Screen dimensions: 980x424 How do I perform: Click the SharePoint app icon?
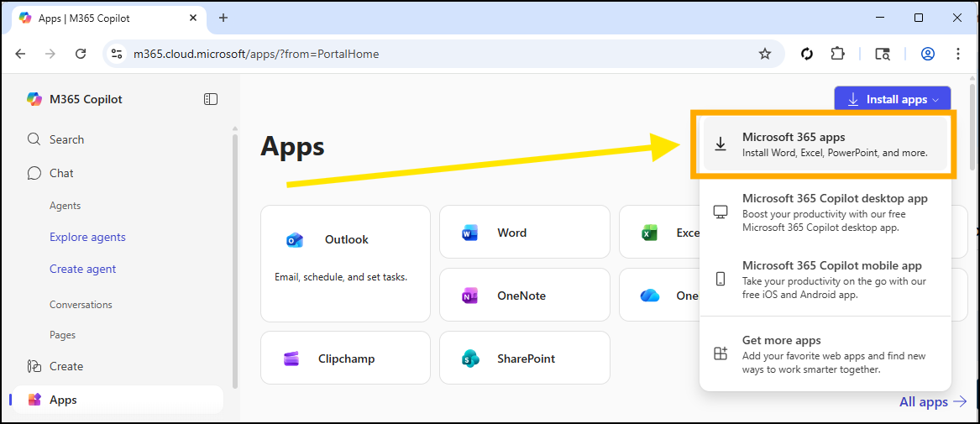pyautogui.click(x=469, y=359)
